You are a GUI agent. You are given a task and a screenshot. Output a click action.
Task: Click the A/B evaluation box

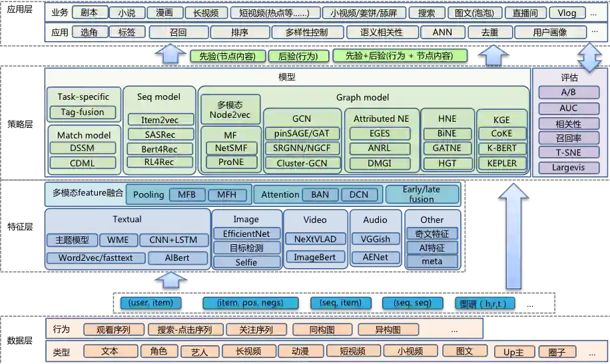tap(568, 92)
